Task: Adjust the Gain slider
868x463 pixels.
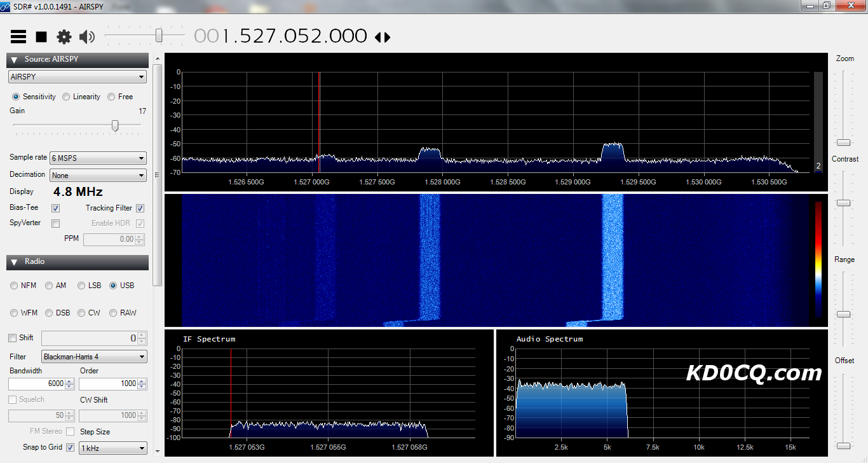Action: pos(115,125)
